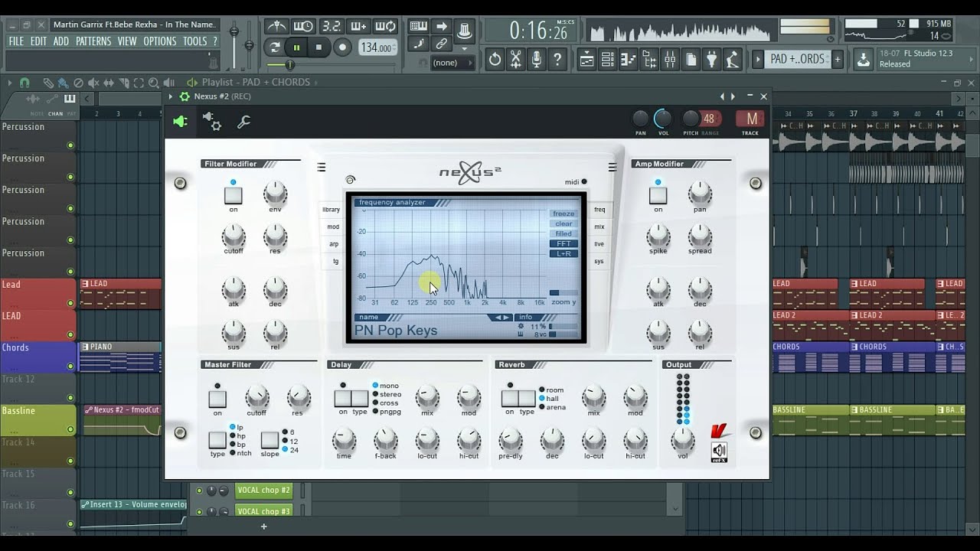
Task: Click the spiral icon above Nexus display
Action: pos(351,180)
